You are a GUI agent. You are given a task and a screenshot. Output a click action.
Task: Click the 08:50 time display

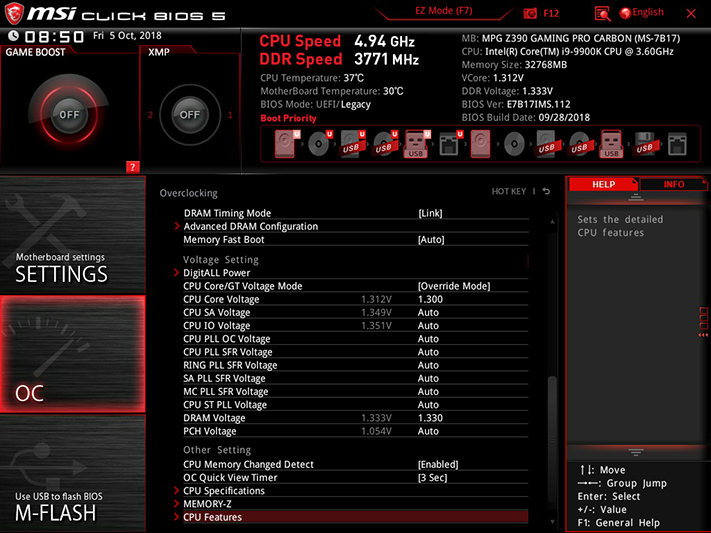click(54, 36)
